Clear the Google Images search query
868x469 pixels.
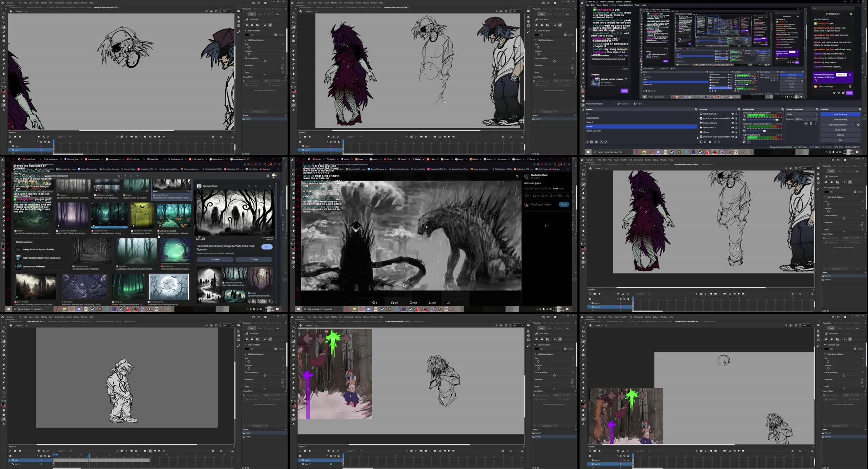tap(119, 176)
